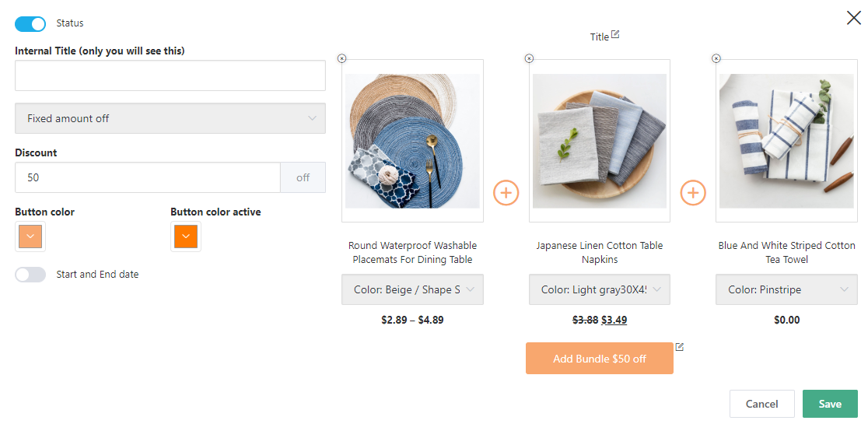Open the Fixed amount off dropdown
This screenshot has width=868, height=424.
(170, 118)
